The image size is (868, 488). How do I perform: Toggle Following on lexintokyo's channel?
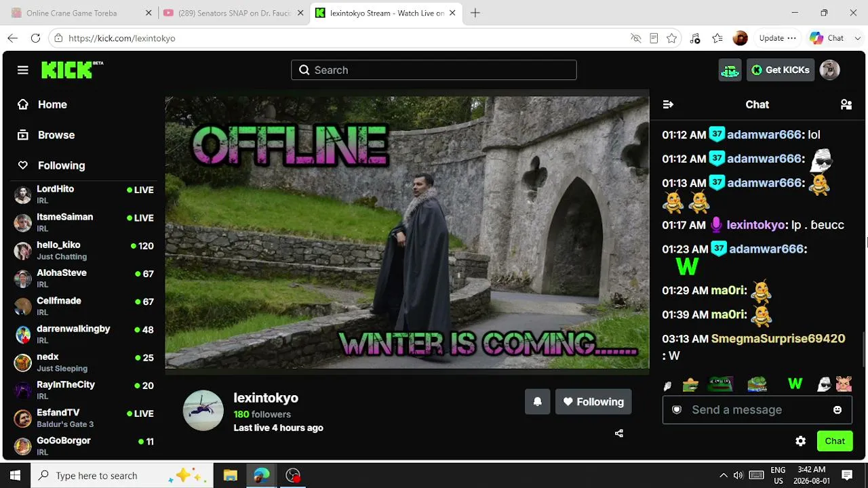(x=593, y=402)
